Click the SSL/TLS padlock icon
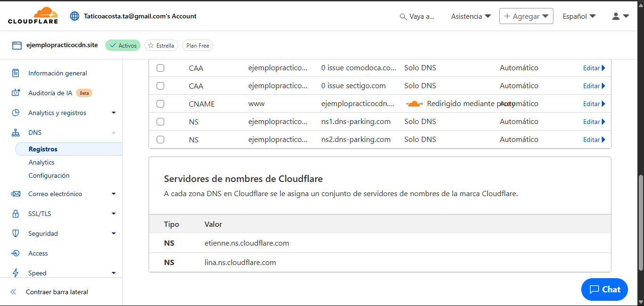The image size is (644, 306). pos(16,214)
